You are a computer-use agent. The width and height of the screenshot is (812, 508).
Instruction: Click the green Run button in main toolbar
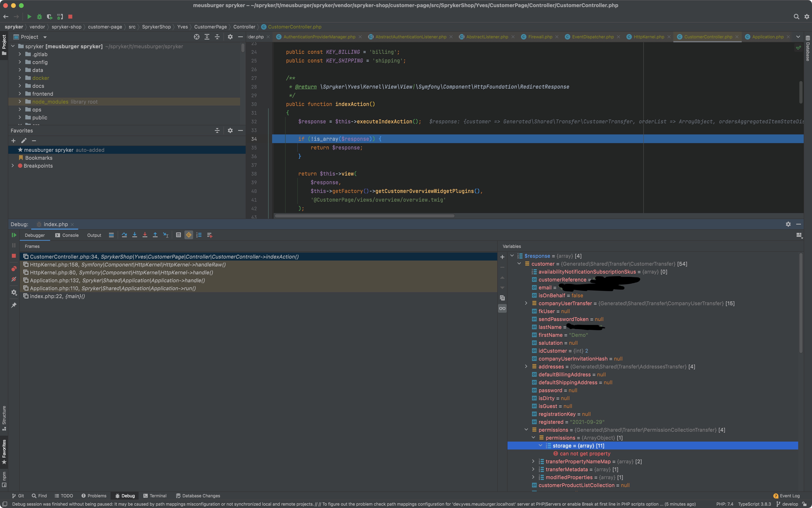point(29,16)
